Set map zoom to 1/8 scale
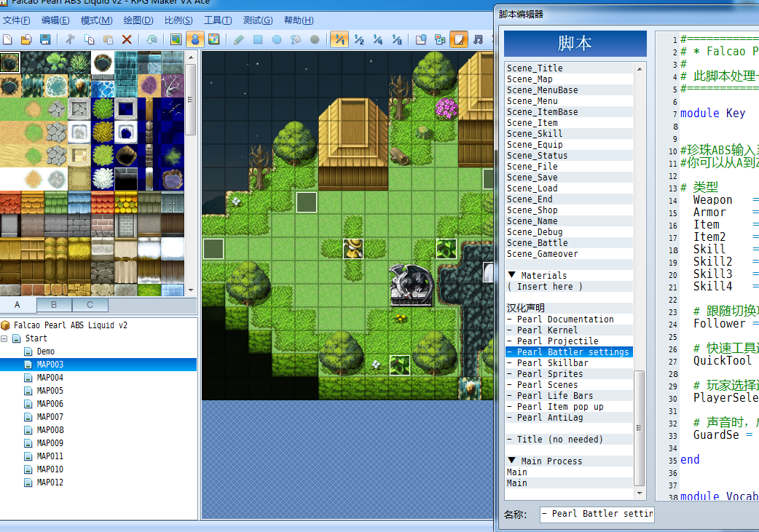This screenshot has width=759, height=532. click(x=396, y=39)
